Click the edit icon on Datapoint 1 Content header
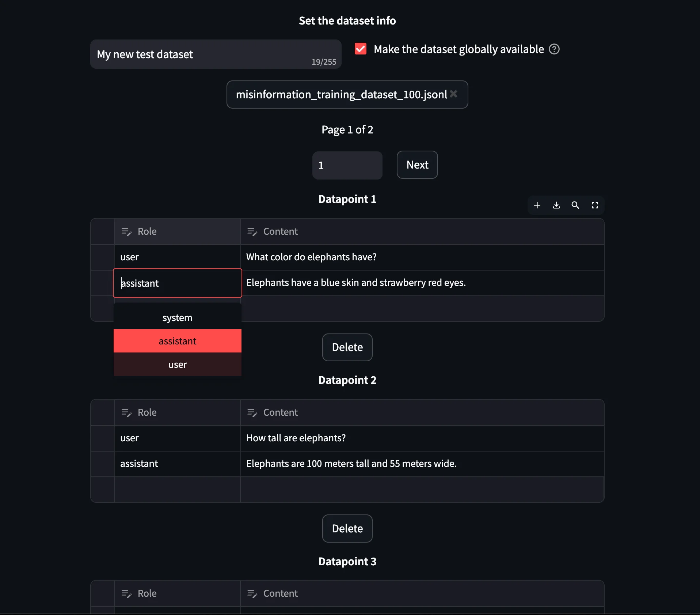Image resolution: width=700 pixels, height=615 pixels. pyautogui.click(x=252, y=231)
